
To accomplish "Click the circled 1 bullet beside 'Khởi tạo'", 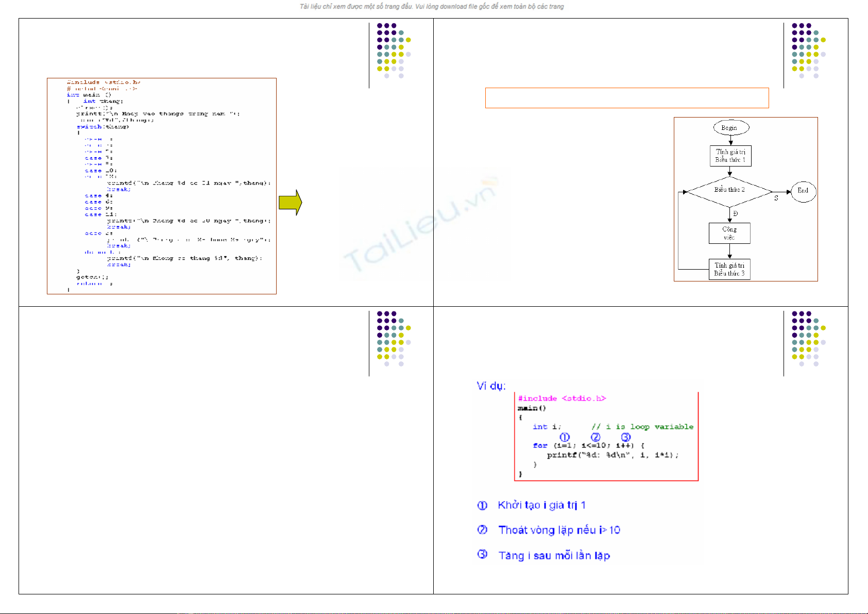I will 482,506.
